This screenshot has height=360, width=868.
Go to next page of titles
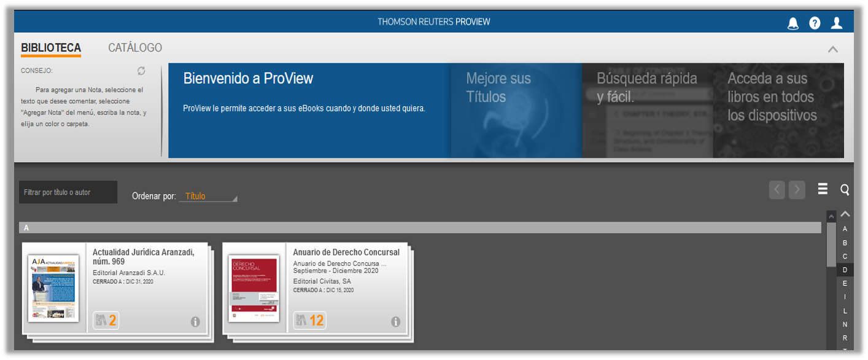[797, 190]
